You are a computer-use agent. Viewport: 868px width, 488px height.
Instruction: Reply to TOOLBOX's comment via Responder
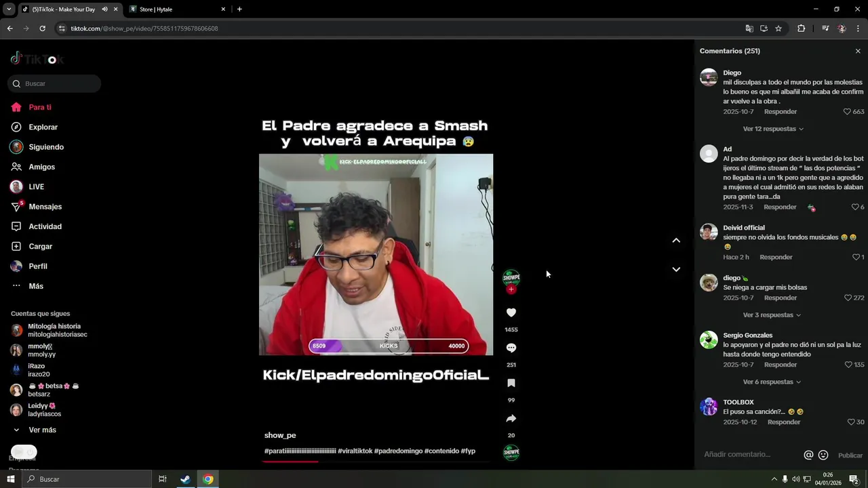tap(784, 422)
